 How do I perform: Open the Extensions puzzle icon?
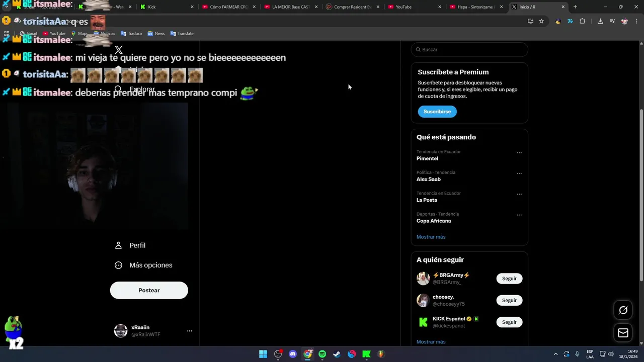[x=583, y=21]
